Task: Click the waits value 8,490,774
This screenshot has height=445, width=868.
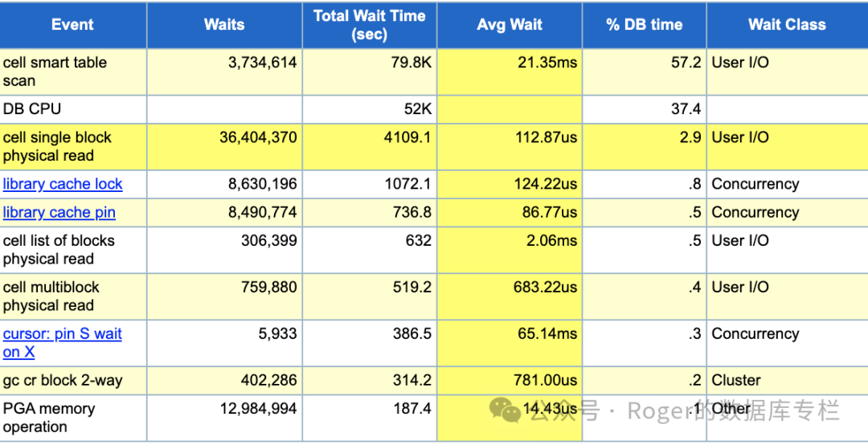Action: [x=262, y=213]
